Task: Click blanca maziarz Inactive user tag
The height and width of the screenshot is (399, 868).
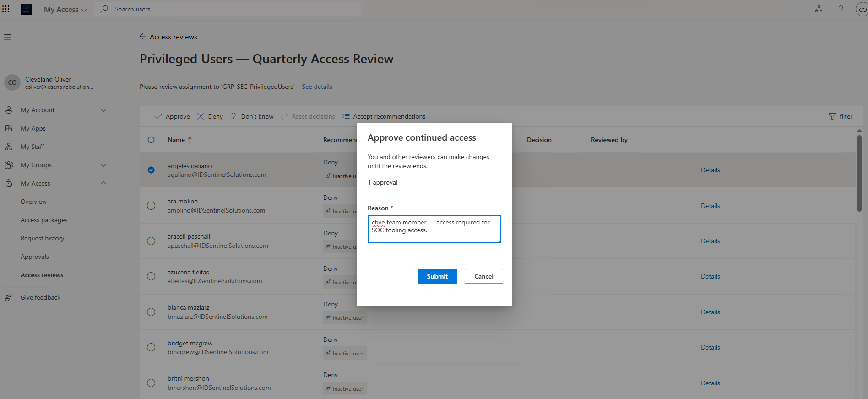Action: tap(345, 318)
